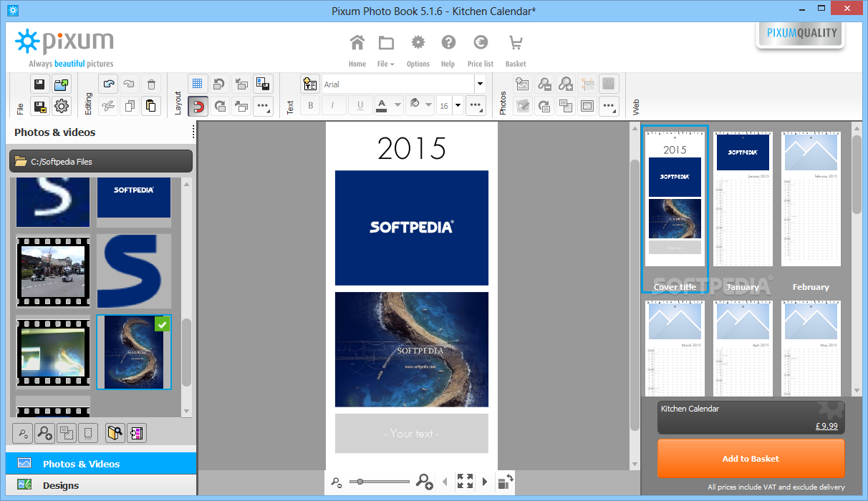Zoom in using bottom magnifier plus
The width and height of the screenshot is (868, 501).
point(425,482)
